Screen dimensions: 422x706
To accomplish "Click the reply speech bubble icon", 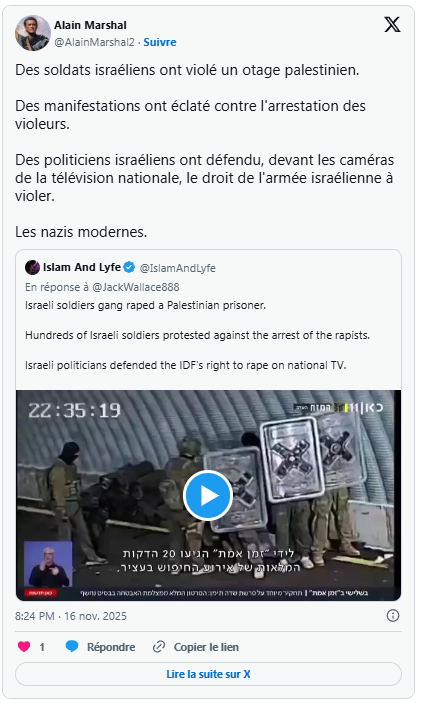I will [72, 647].
